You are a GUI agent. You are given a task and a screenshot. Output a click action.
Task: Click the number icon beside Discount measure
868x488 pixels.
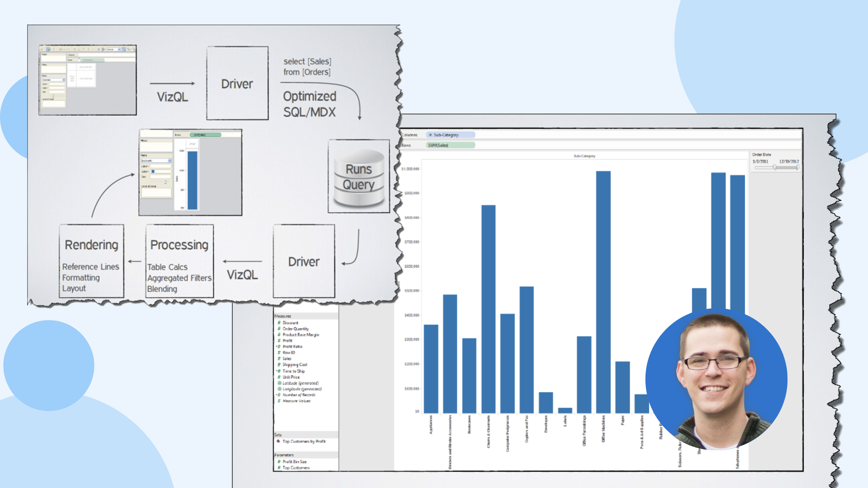279,323
